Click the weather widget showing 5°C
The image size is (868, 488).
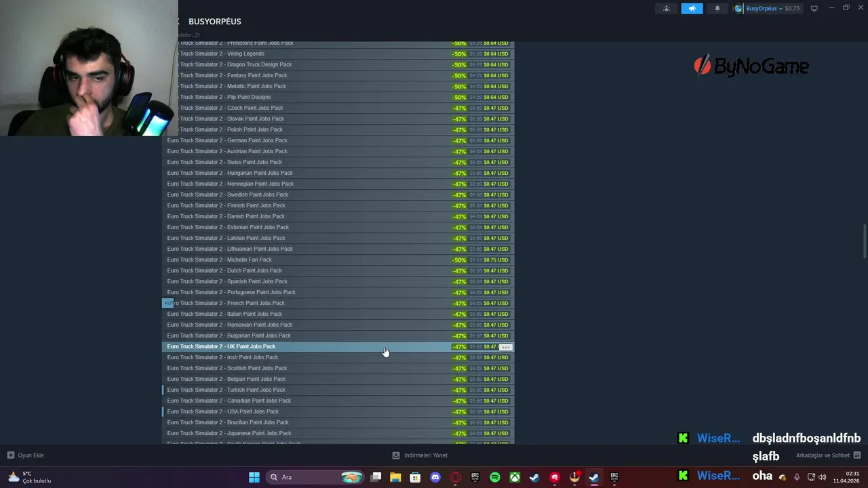(x=29, y=477)
